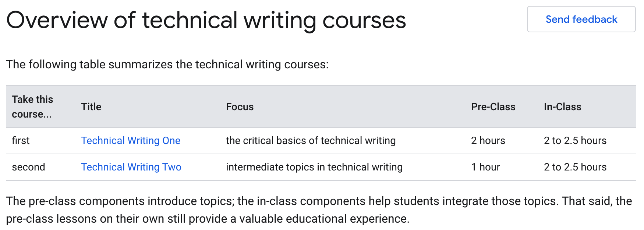Click the '2 hours' Pre-Class cell

click(488, 141)
